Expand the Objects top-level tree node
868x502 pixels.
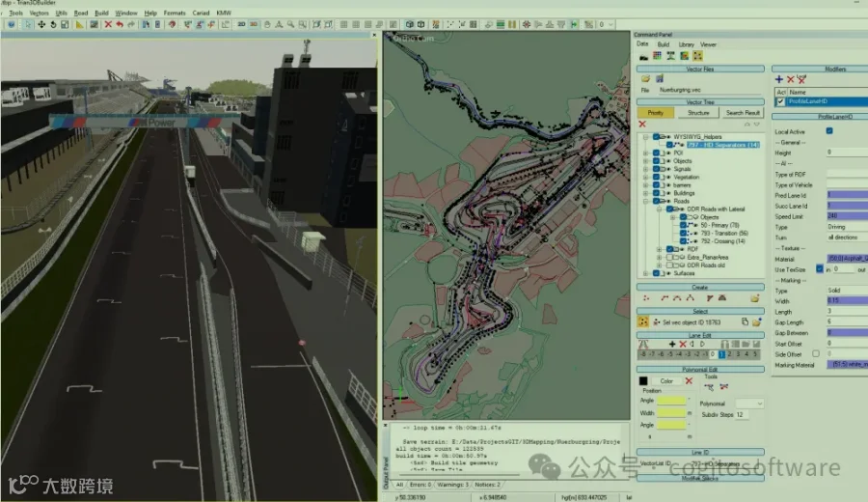645,161
